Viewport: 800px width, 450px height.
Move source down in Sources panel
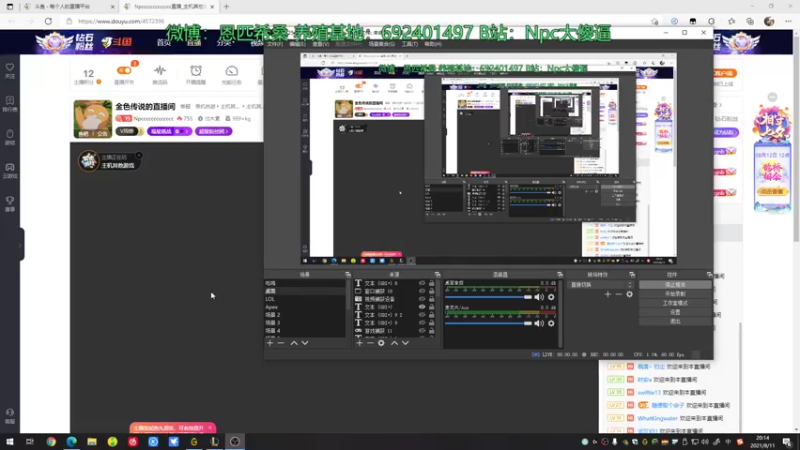(405, 343)
